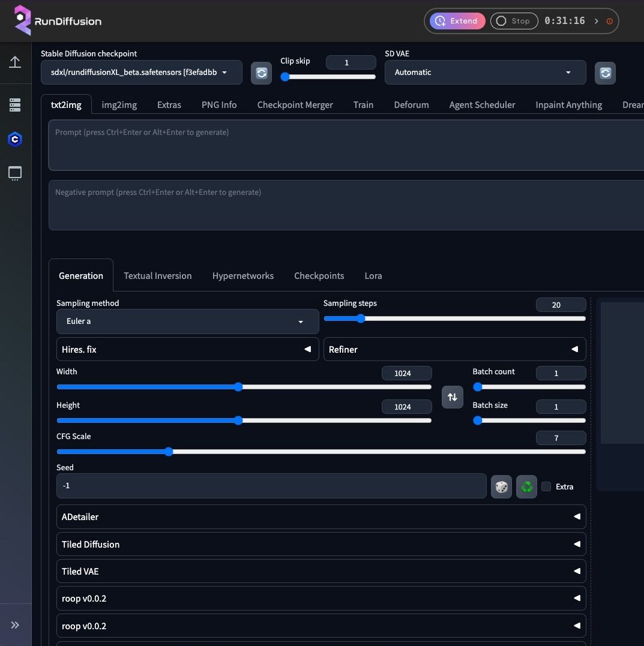Swap width and height values
Viewport: 644px width, 646px height.
453,397
